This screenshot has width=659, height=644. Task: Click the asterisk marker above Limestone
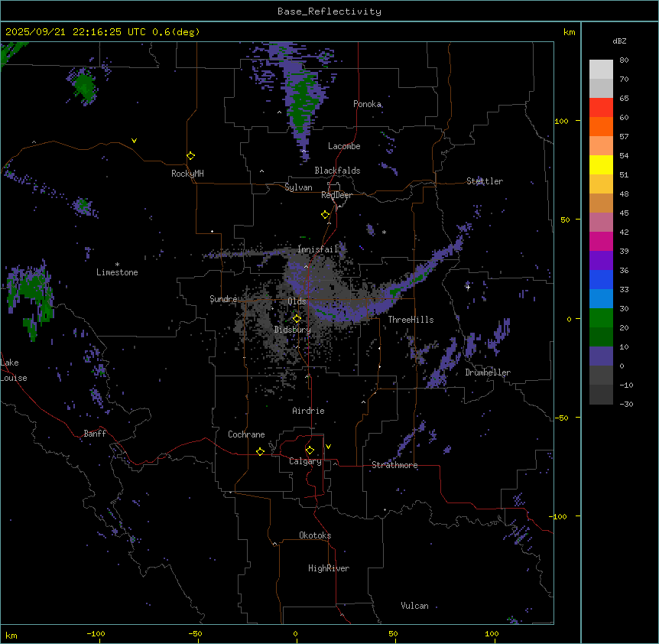click(x=117, y=264)
